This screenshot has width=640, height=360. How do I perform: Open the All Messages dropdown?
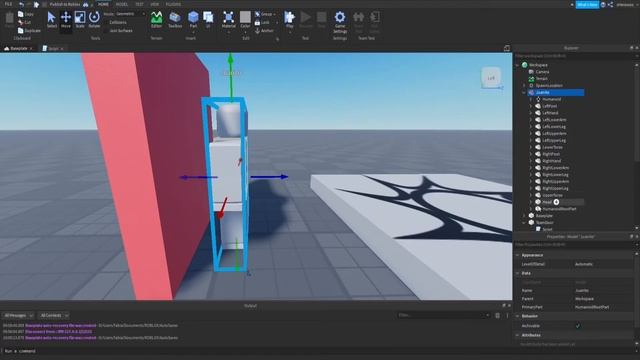18,315
